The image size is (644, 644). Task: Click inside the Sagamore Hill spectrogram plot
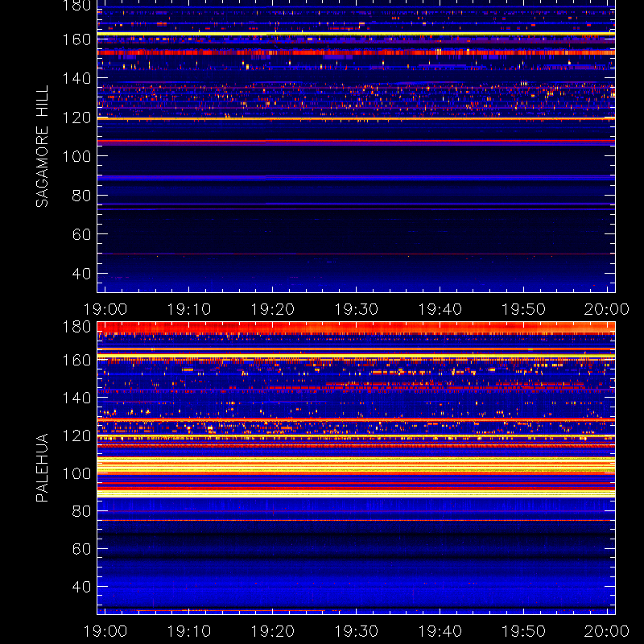356,147
